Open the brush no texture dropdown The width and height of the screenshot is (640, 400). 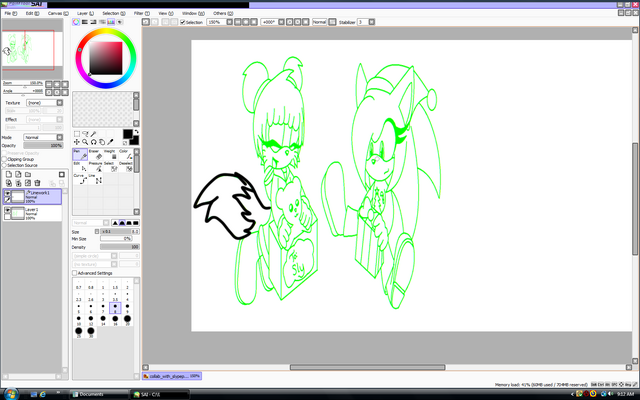95,264
